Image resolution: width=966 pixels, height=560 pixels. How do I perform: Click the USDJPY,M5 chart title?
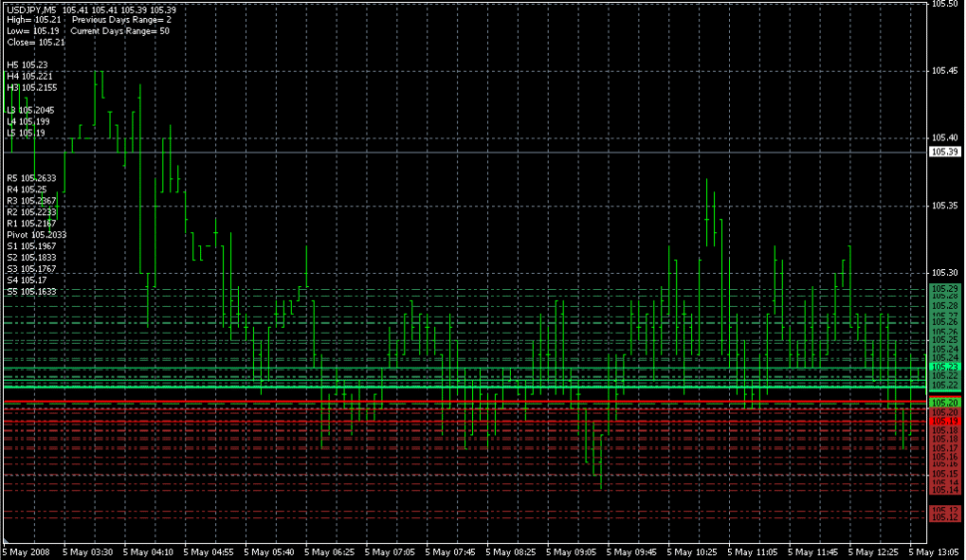[31, 9]
